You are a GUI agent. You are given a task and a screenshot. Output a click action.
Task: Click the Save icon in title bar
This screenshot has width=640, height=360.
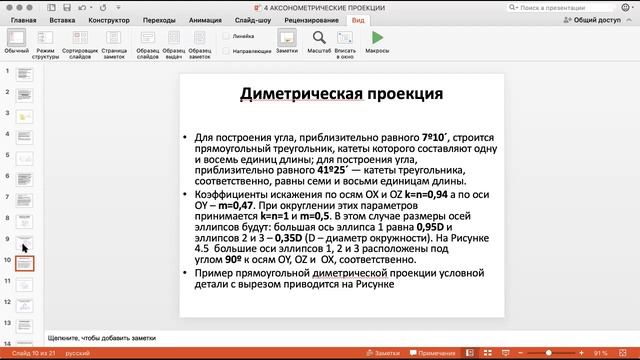67,7
